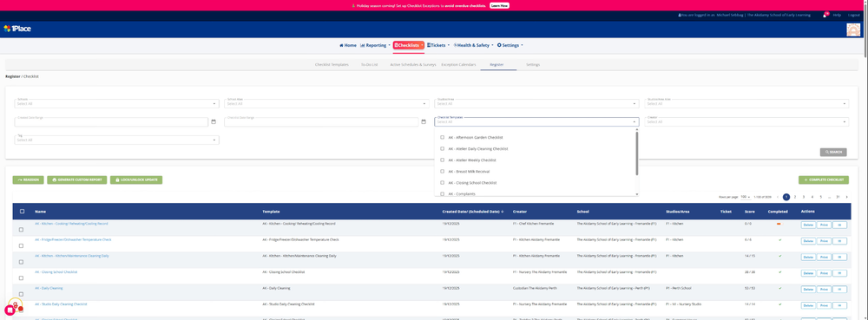Click the Search button
The image size is (868, 320).
pyautogui.click(x=833, y=152)
